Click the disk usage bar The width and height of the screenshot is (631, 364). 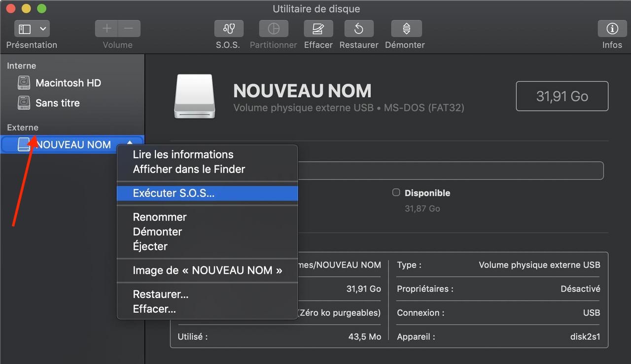(x=451, y=170)
